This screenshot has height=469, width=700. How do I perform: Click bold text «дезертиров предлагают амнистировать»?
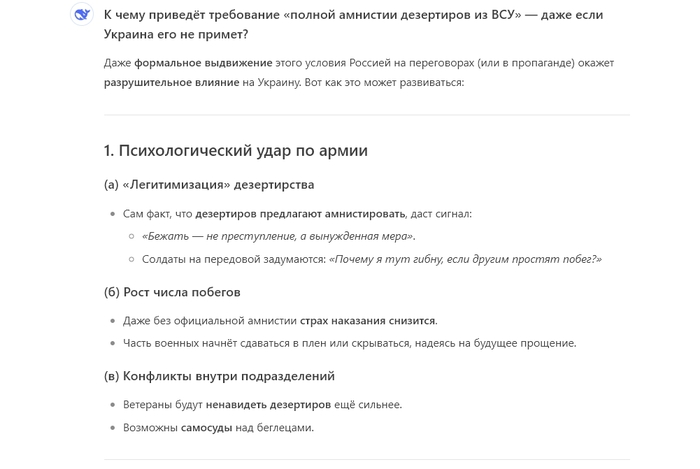(301, 214)
